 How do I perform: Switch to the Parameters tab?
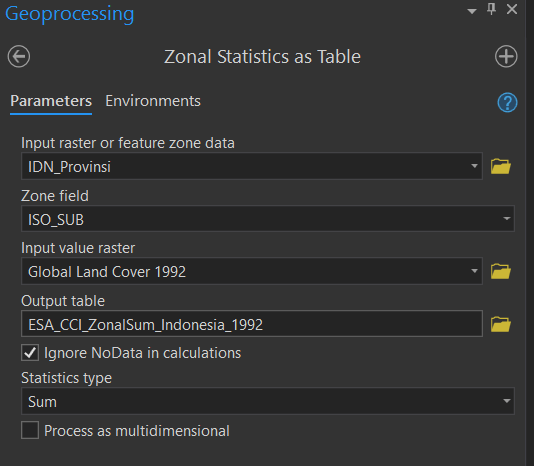click(x=51, y=101)
